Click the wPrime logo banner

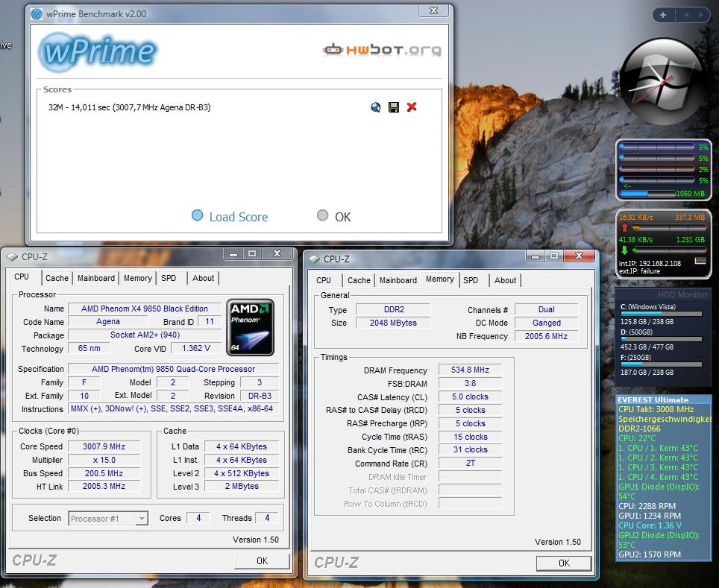pyautogui.click(x=98, y=51)
